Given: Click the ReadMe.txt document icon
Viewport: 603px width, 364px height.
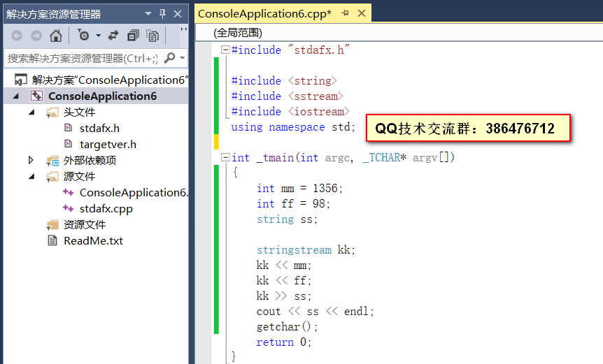Looking at the screenshot, I should coord(52,241).
